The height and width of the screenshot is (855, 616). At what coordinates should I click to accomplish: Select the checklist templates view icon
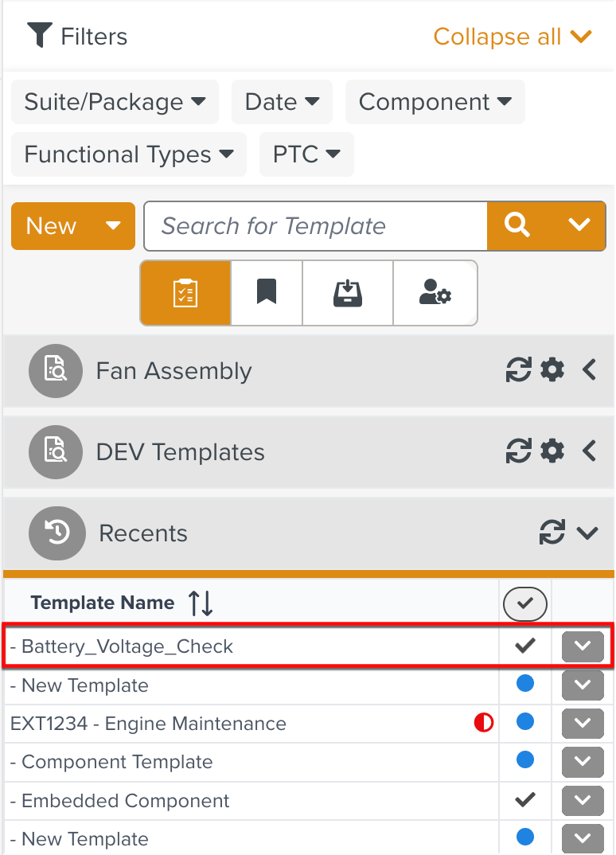(185, 293)
